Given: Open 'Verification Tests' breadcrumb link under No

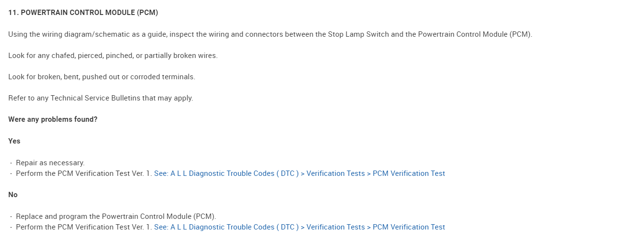Looking at the screenshot, I should [x=335, y=227].
